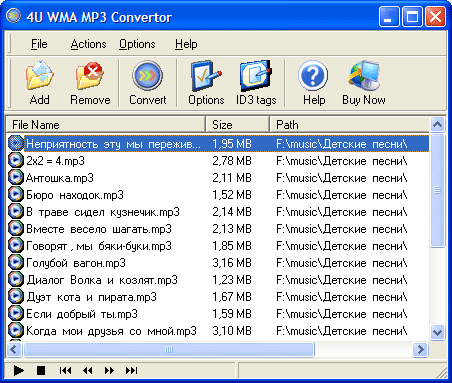Click the vertical scrollbar down arrow

437,332
